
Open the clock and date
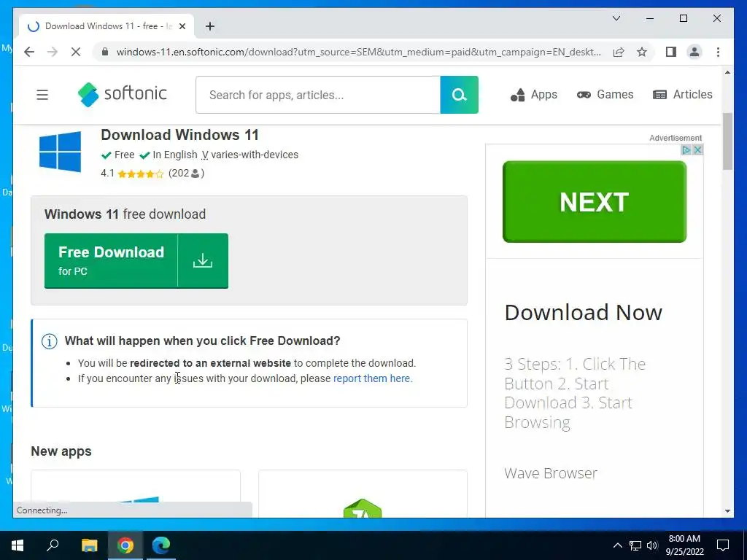[x=684, y=545]
